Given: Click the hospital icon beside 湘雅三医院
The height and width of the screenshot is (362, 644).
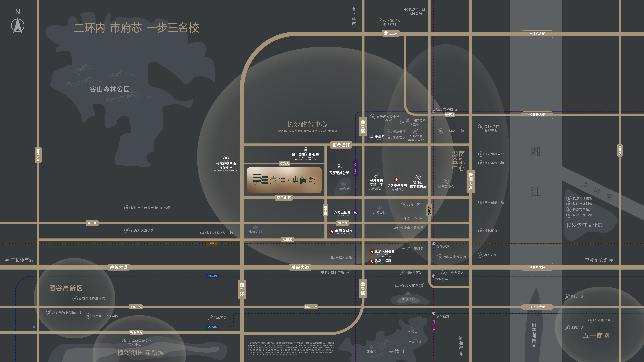Looking at the screenshot, I should tap(402, 273).
